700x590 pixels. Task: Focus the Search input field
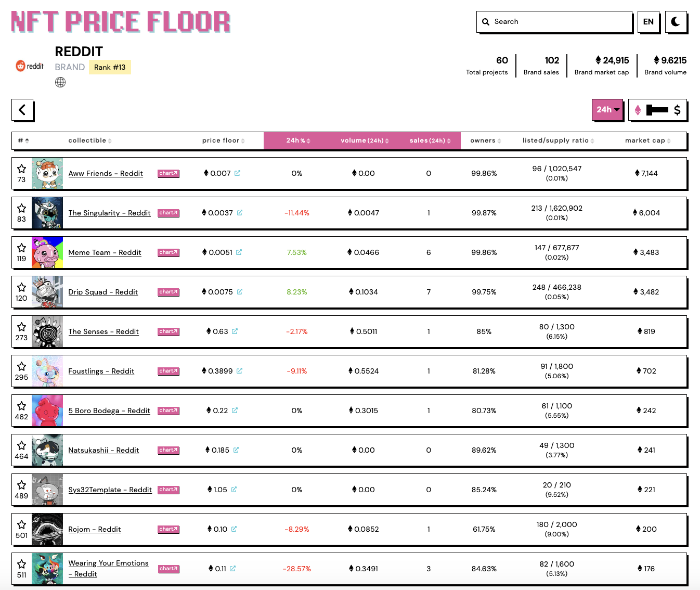(554, 22)
